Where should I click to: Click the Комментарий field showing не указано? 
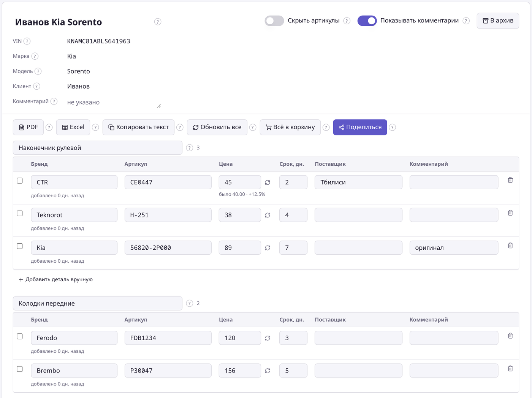coord(114,102)
